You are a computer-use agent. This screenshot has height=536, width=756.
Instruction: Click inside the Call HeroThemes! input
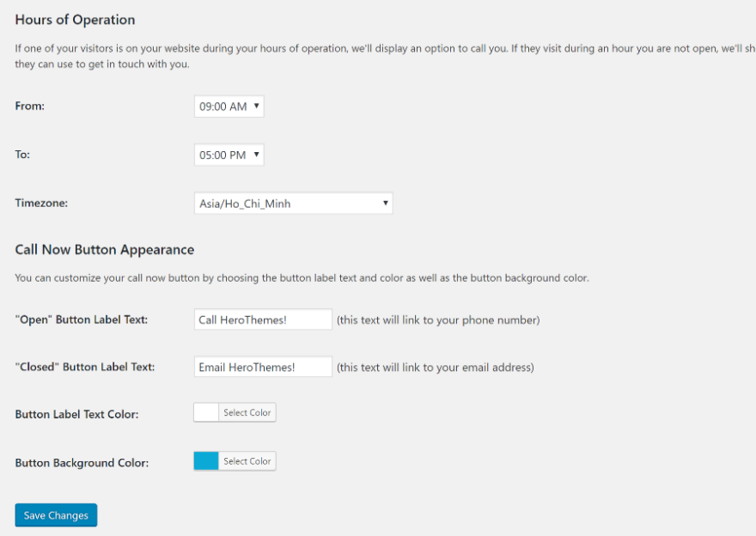(262, 319)
